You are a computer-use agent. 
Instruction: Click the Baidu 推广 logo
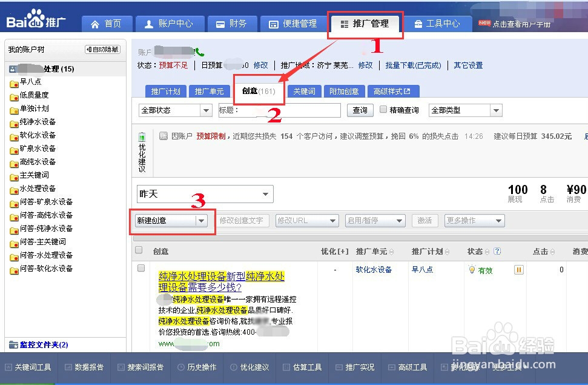[36, 19]
